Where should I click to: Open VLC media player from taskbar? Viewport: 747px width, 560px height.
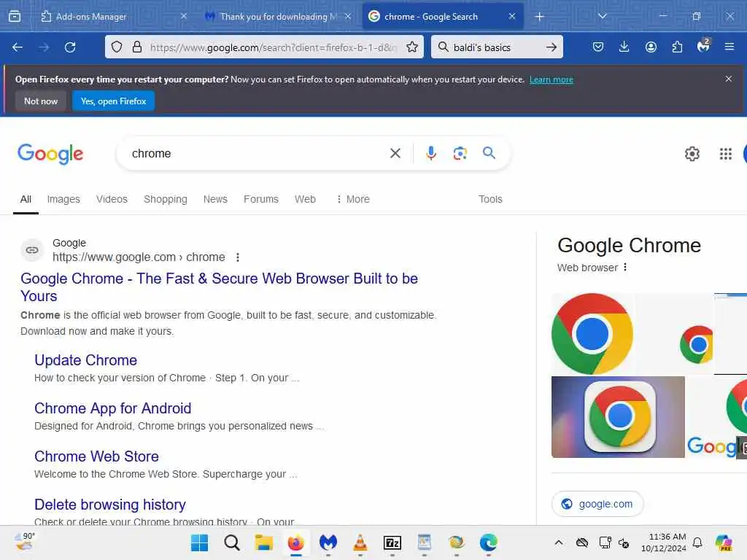360,542
